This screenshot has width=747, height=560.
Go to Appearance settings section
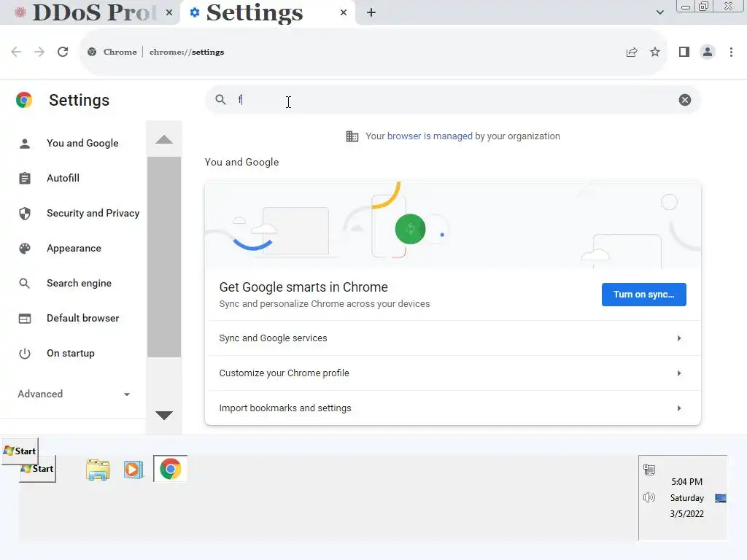[x=74, y=248]
